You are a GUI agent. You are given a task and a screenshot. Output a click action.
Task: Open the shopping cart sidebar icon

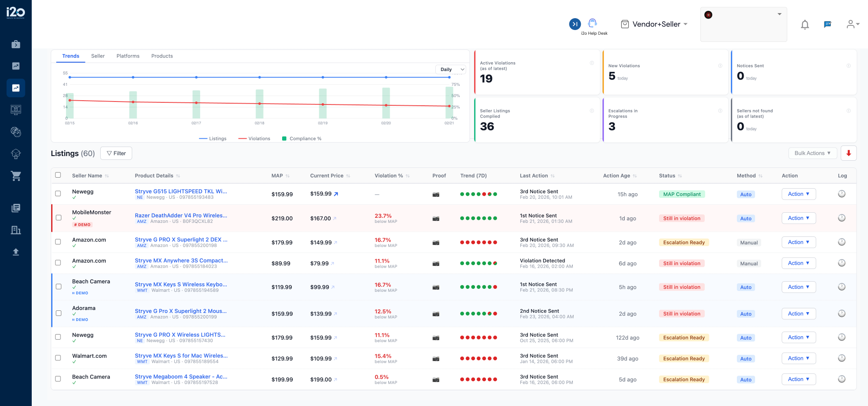(x=16, y=176)
